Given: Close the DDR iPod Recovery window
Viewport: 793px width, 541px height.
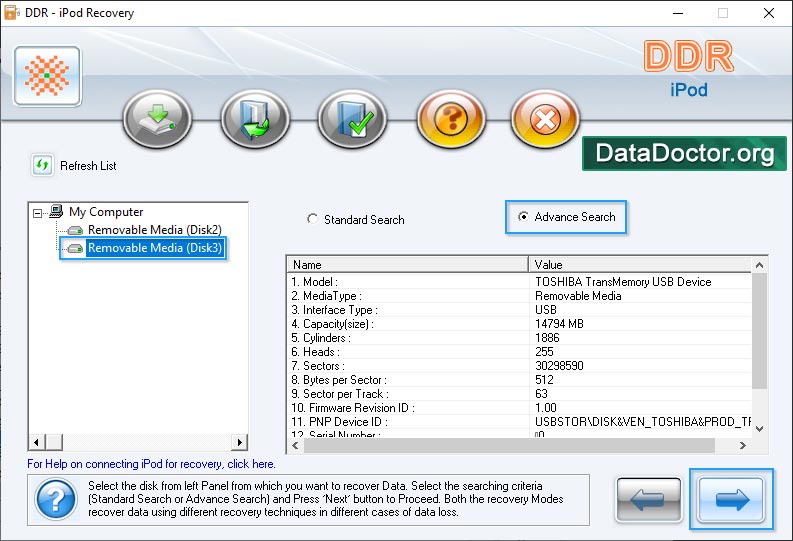Looking at the screenshot, I should (769, 13).
